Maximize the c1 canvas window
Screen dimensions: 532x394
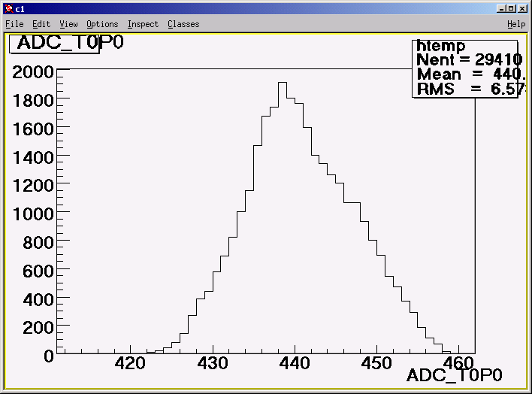512,8
